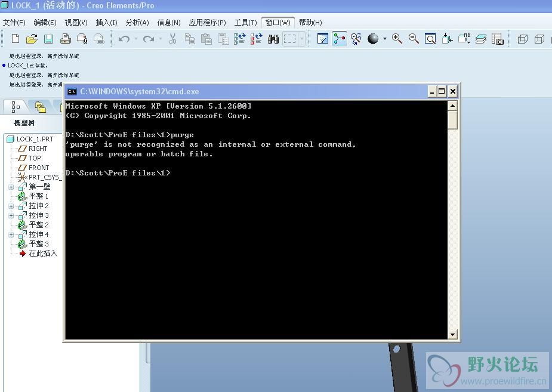Viewport: 552px width, 392px height.
Task: Open the 信息(N) menu
Action: click(169, 23)
